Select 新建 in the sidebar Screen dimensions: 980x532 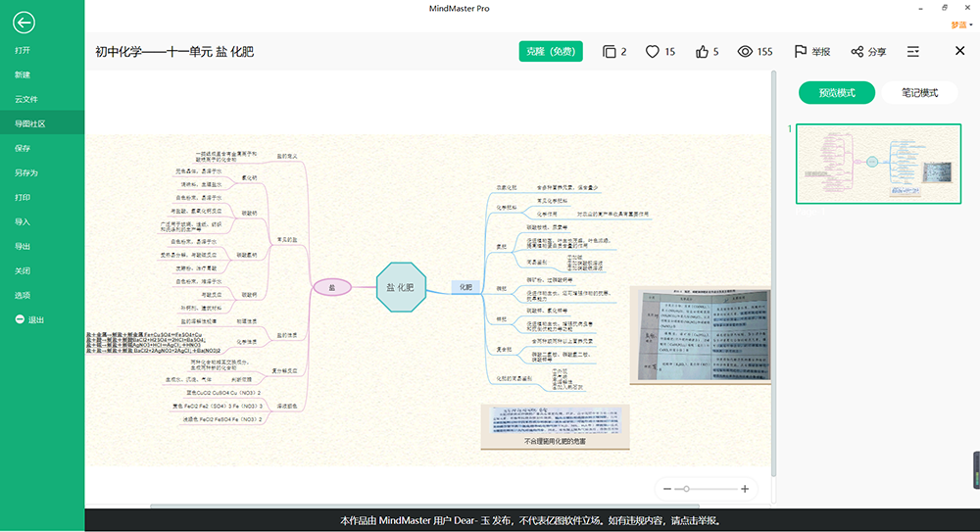point(23,74)
